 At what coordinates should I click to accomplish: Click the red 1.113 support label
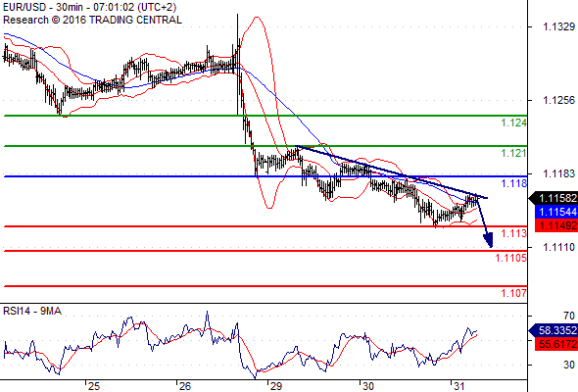[514, 233]
